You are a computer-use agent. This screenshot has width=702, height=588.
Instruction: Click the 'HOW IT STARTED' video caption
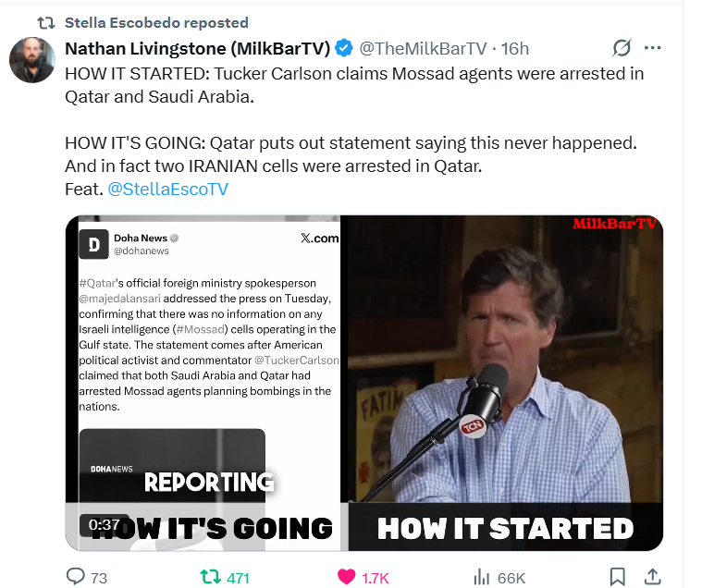[505, 528]
